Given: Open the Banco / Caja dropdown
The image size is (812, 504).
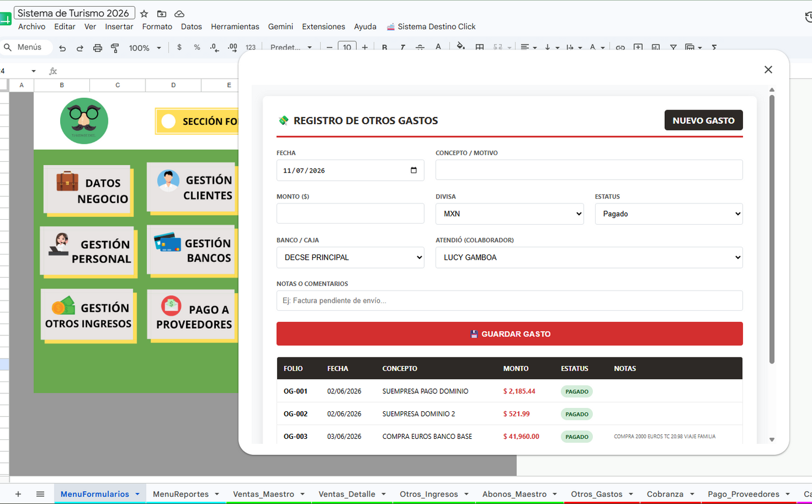Looking at the screenshot, I should [350, 257].
